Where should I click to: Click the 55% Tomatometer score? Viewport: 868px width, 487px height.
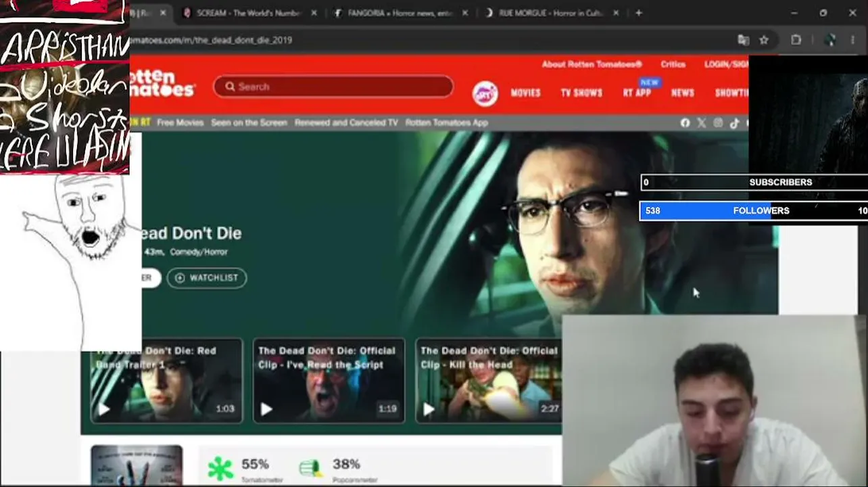(x=255, y=464)
